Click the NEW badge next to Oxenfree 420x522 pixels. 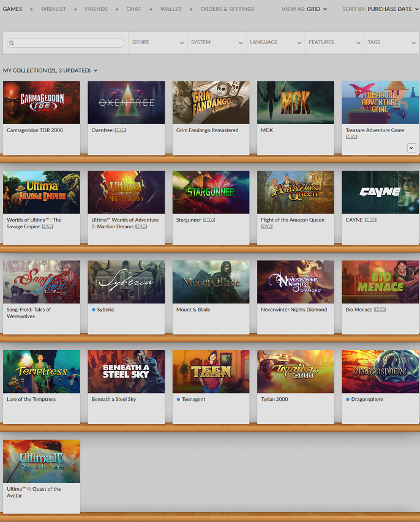pos(120,130)
